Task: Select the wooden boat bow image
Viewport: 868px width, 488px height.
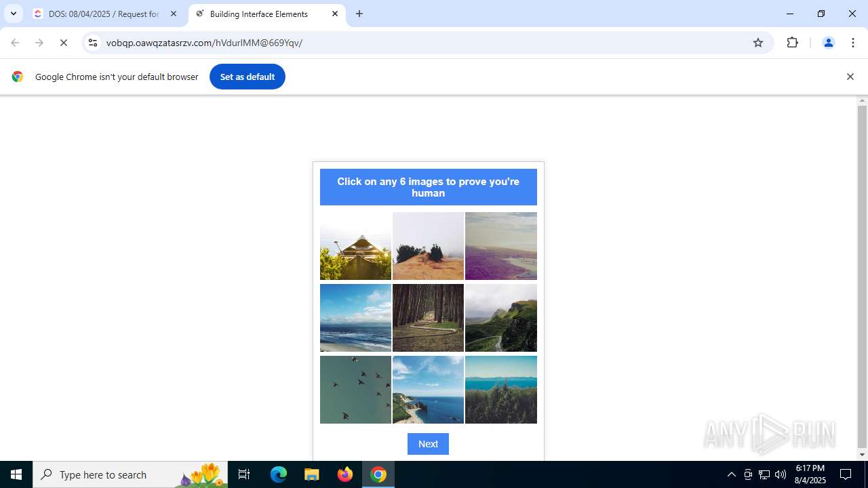Action: coord(355,246)
